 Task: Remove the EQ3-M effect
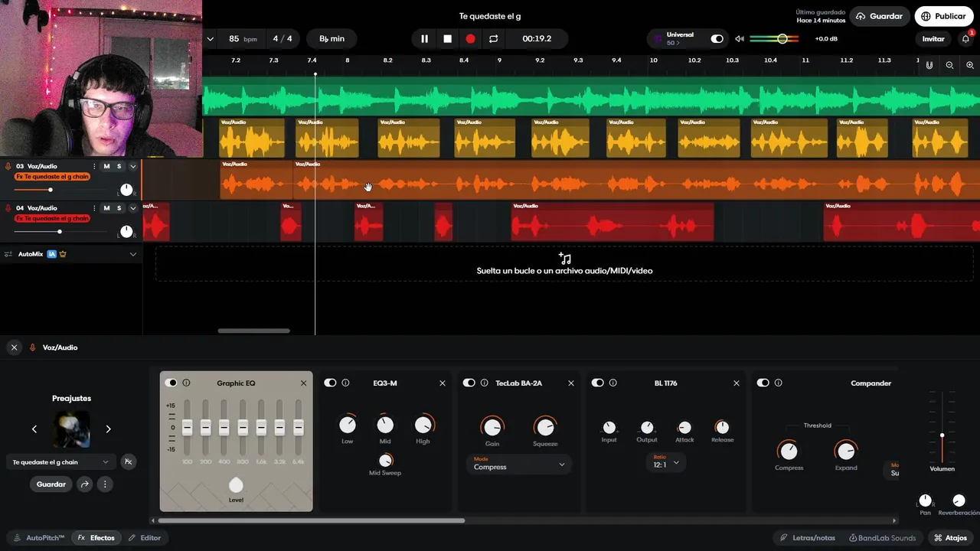(442, 383)
